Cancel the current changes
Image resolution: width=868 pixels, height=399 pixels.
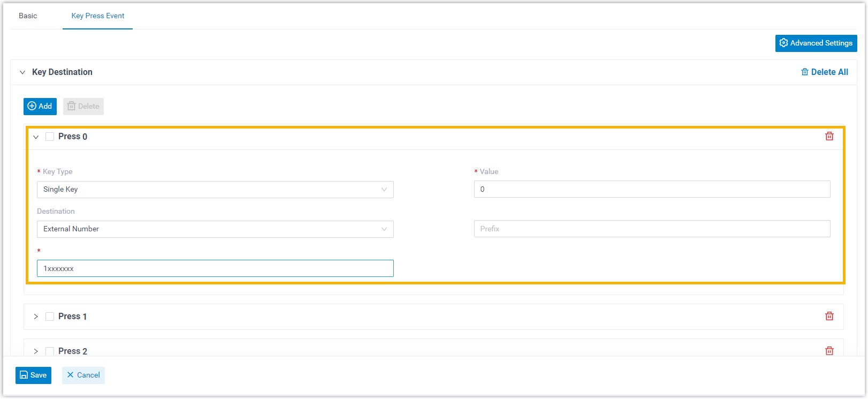click(83, 375)
